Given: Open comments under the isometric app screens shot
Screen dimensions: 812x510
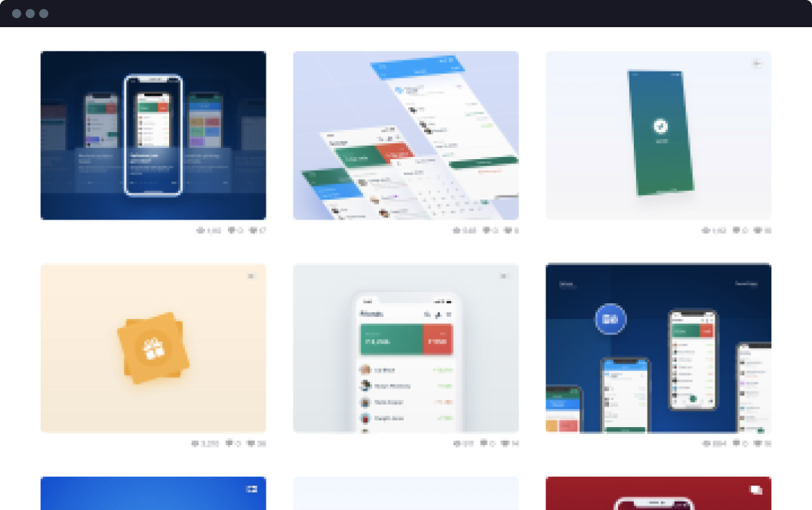Looking at the screenshot, I should [x=484, y=230].
